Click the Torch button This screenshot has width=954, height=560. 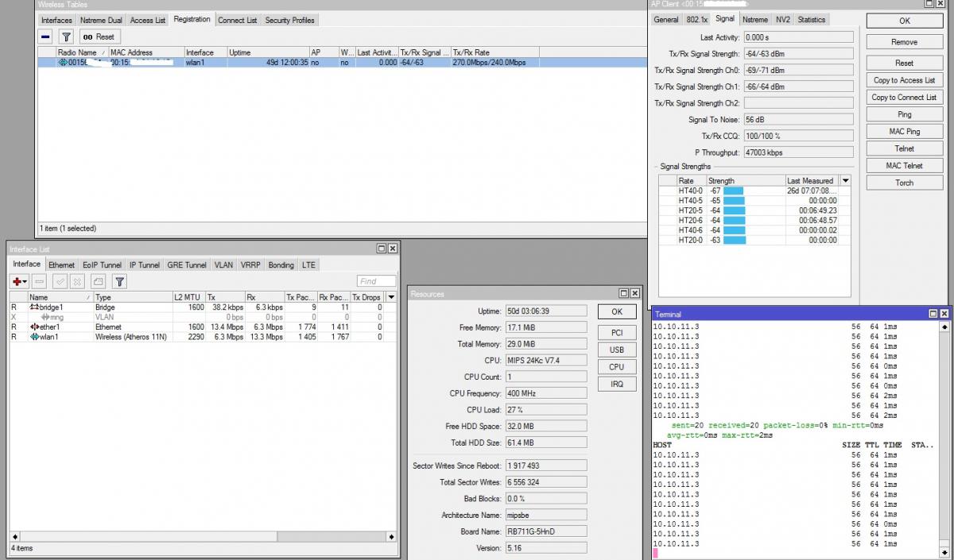pyautogui.click(x=905, y=183)
